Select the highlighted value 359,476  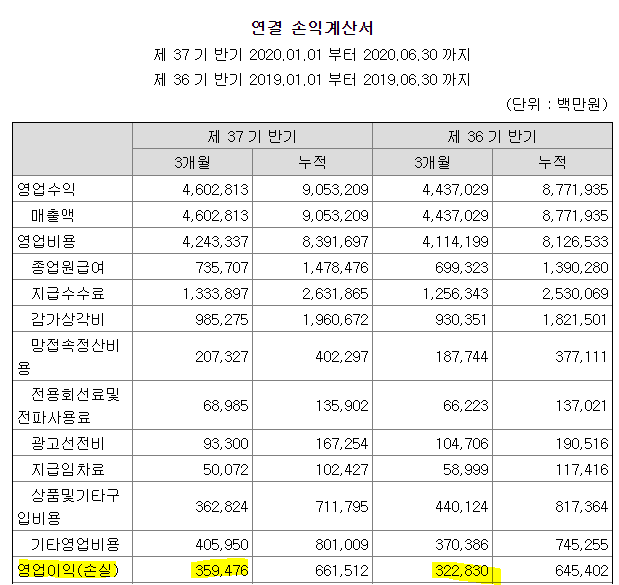(222, 570)
